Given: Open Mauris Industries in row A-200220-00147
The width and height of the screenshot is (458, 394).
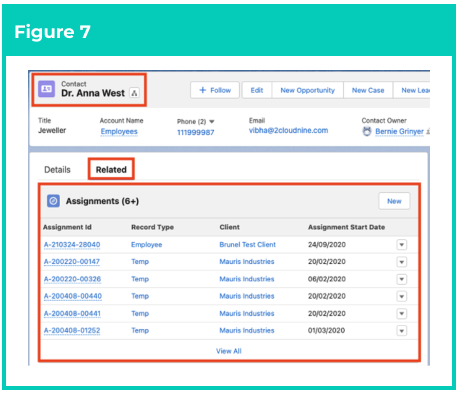Looking at the screenshot, I should click(x=247, y=262).
